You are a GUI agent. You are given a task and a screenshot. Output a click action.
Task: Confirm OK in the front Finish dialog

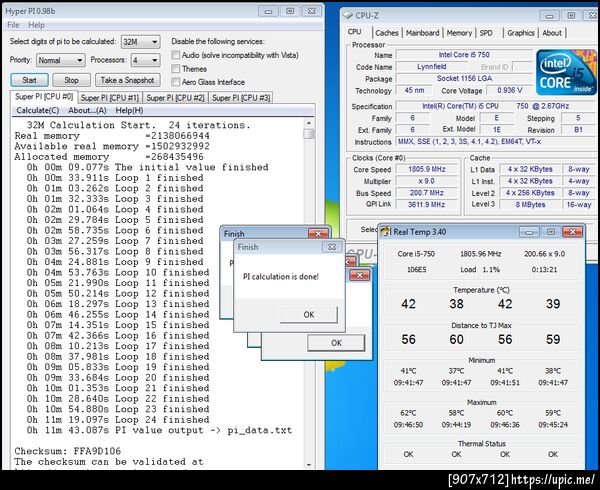coord(309,314)
